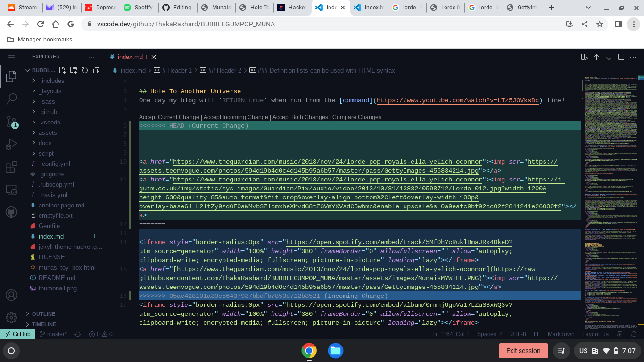Click the master* branch in status bar
The height and width of the screenshot is (362, 644).
53,334
